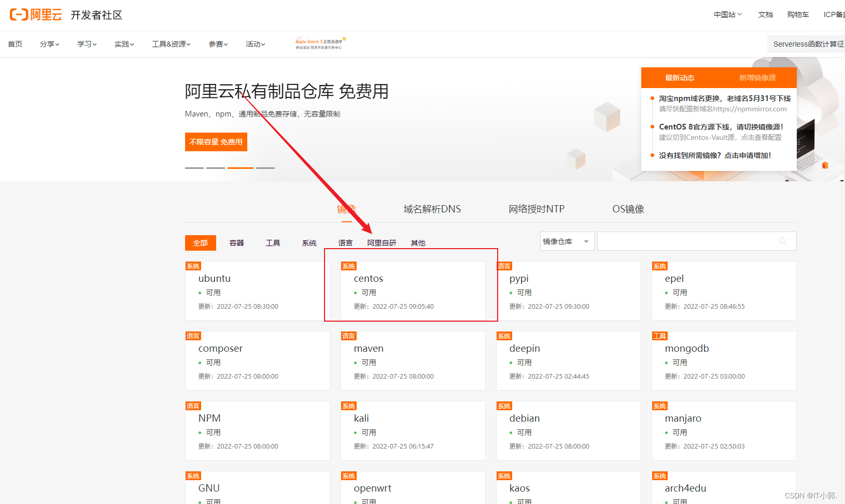The image size is (845, 504).
Task: Click the Serverless函数计算 promo box
Action: click(806, 44)
